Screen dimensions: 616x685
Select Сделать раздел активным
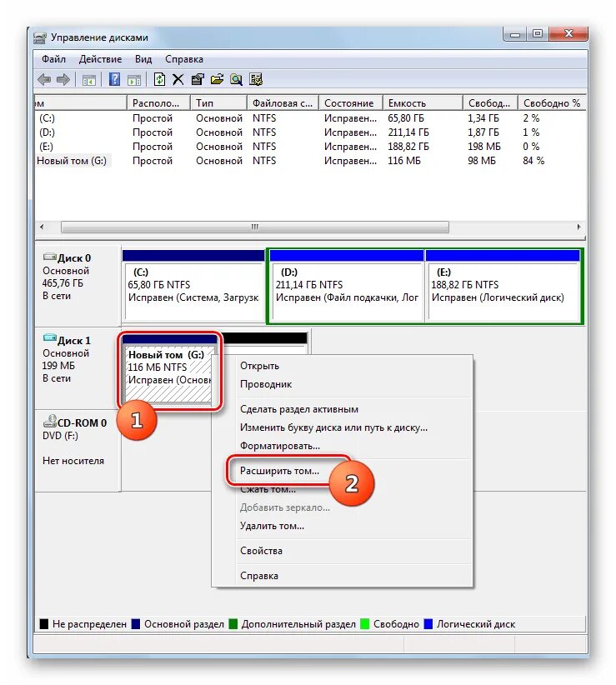(342, 409)
